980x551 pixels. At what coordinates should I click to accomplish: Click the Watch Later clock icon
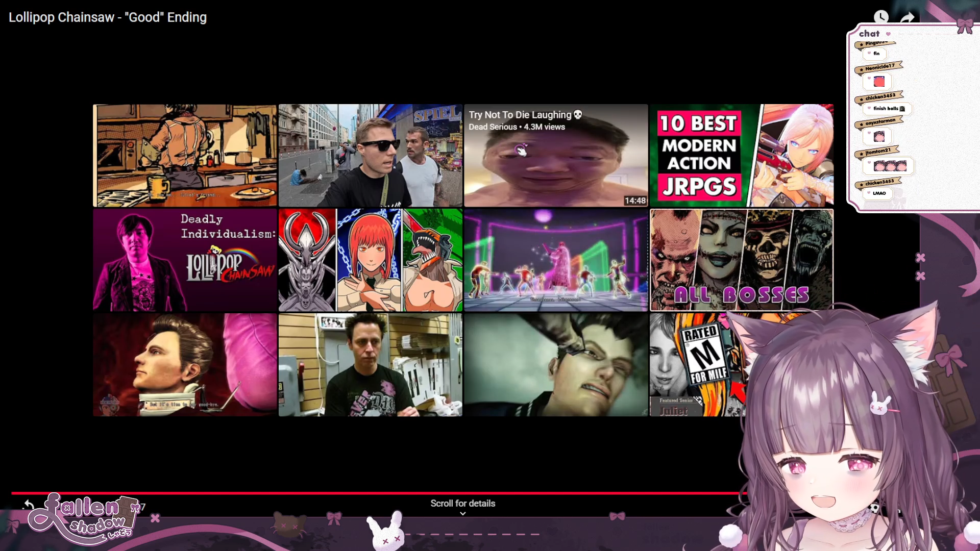(881, 17)
